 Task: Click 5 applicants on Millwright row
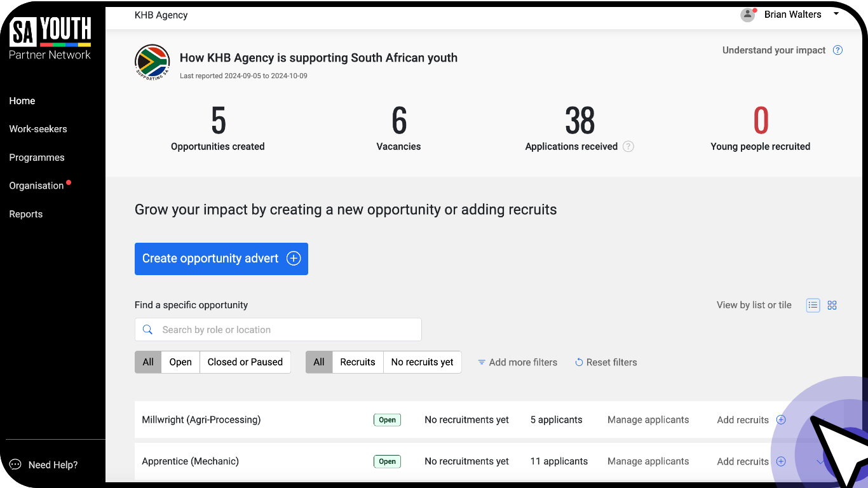557,420
